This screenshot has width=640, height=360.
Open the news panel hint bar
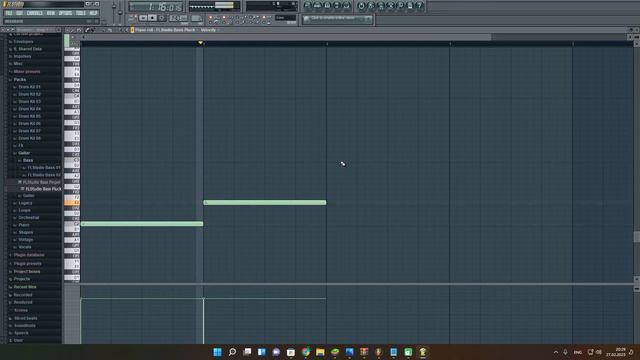click(x=338, y=19)
